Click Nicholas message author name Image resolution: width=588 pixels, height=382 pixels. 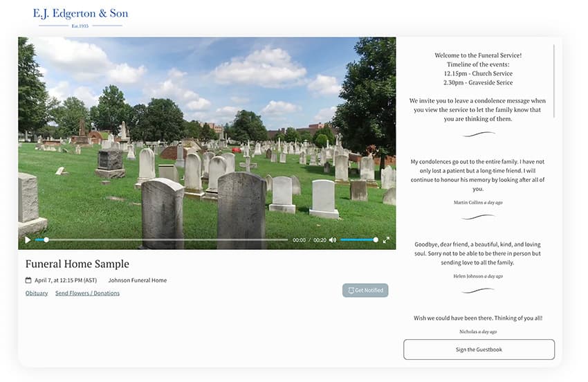pyautogui.click(x=468, y=331)
